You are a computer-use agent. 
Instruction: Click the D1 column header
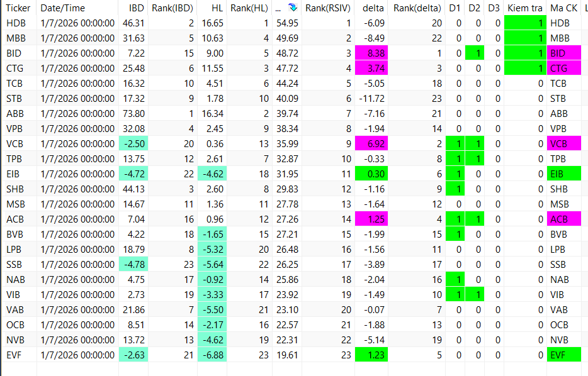coord(455,8)
